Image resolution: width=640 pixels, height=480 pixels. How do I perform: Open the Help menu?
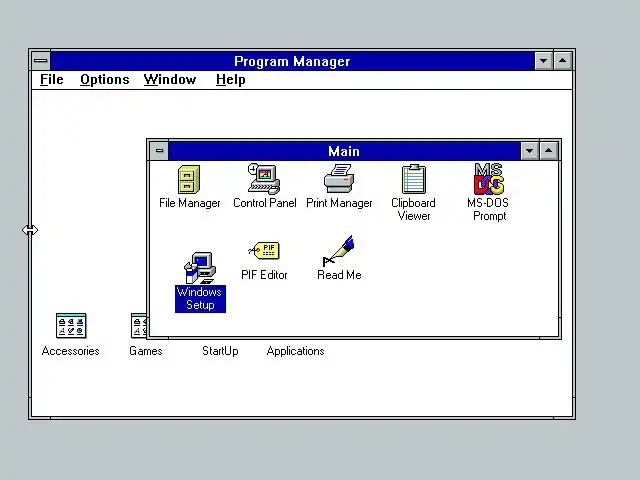231,80
